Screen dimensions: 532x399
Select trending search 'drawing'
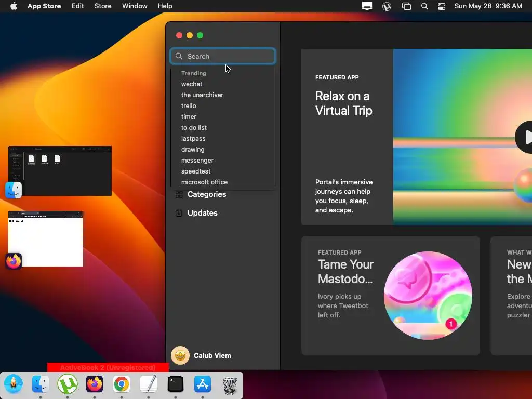click(193, 149)
